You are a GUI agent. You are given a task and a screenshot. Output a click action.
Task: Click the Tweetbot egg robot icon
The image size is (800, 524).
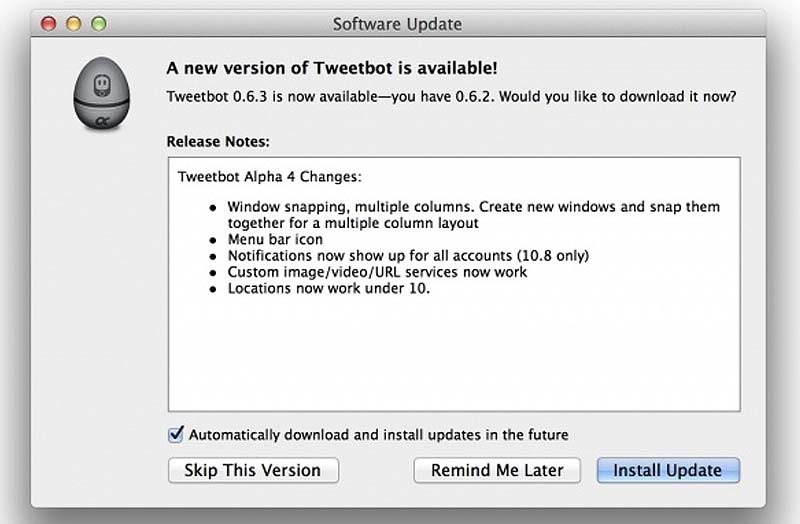coord(100,94)
